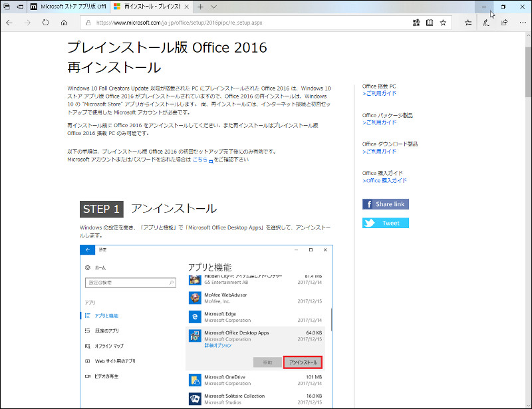Open こちら link for forgotten account

click(200, 159)
